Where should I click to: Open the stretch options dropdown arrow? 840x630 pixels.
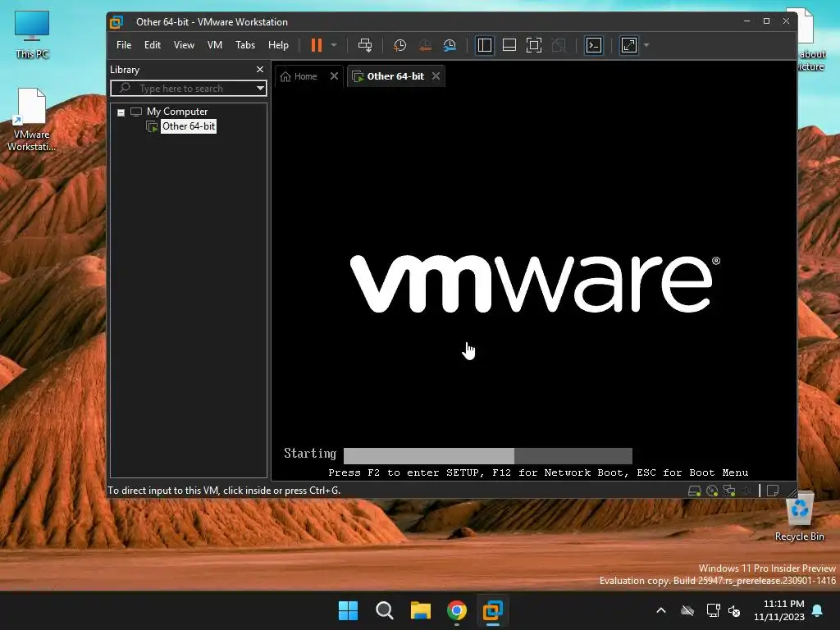pyautogui.click(x=646, y=45)
